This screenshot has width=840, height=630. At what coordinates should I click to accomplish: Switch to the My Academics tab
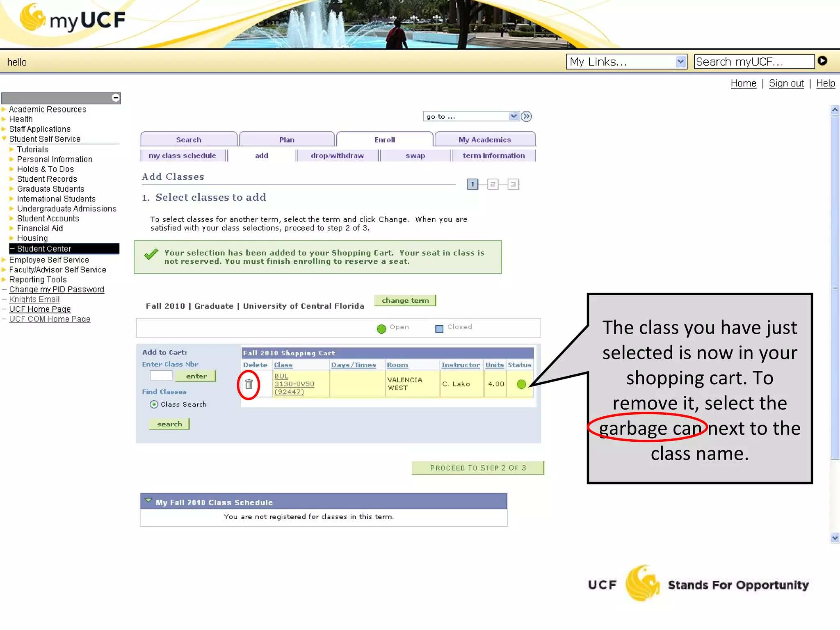(484, 140)
